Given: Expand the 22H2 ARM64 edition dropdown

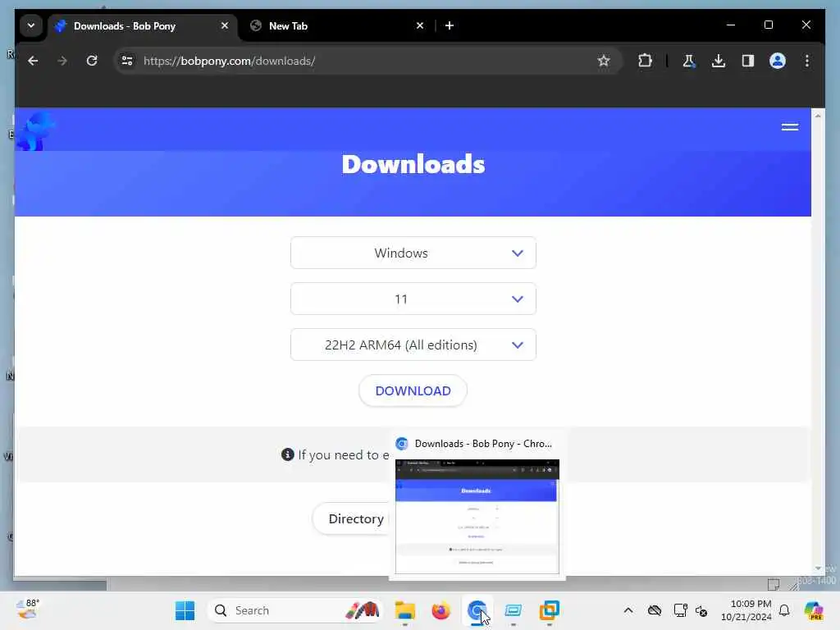Looking at the screenshot, I should point(413,345).
